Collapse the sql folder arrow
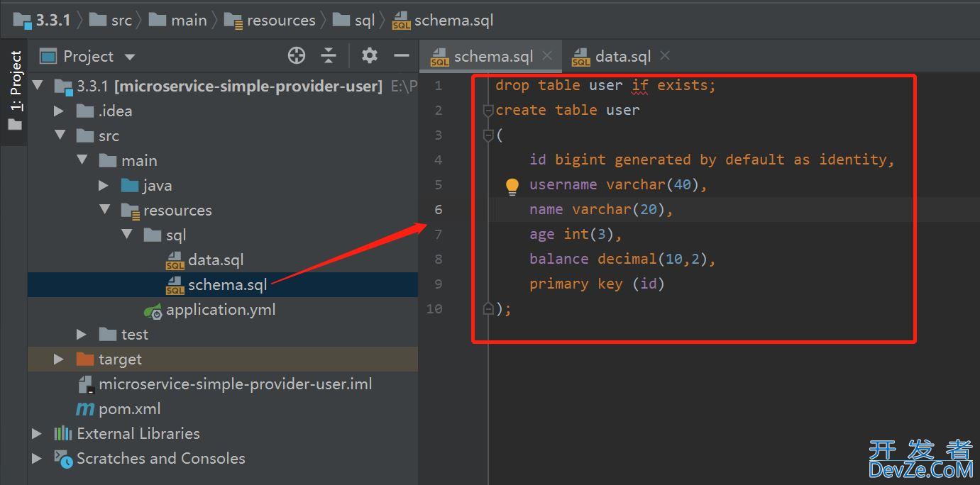 [x=127, y=235]
